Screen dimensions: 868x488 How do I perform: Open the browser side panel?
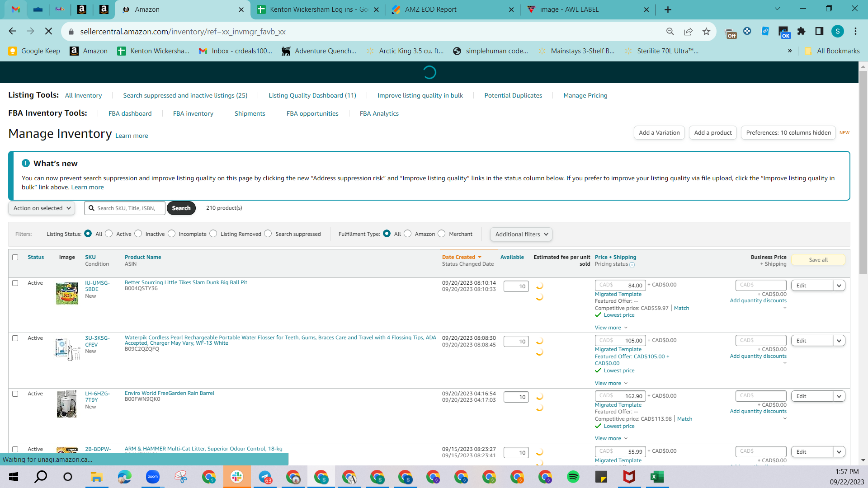pos(819,31)
